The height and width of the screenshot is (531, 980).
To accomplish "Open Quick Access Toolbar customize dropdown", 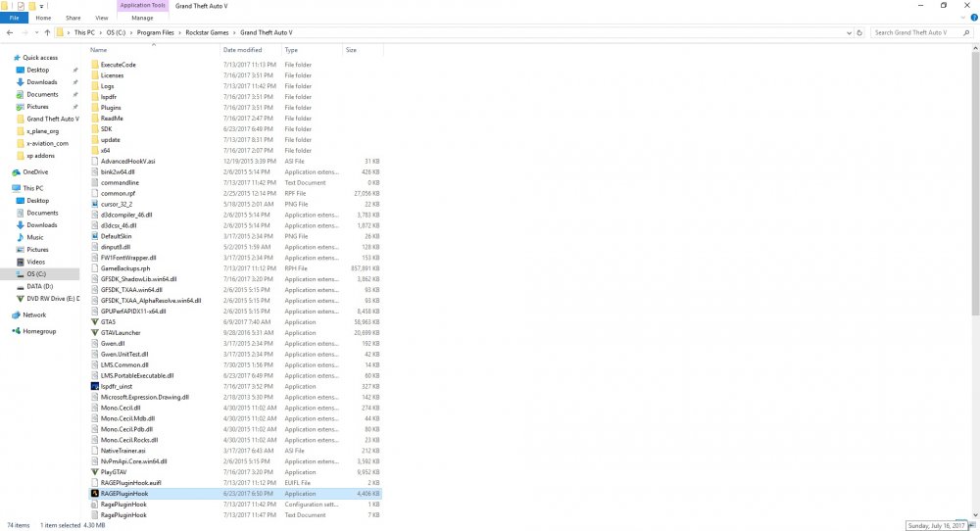I will tap(42, 6).
